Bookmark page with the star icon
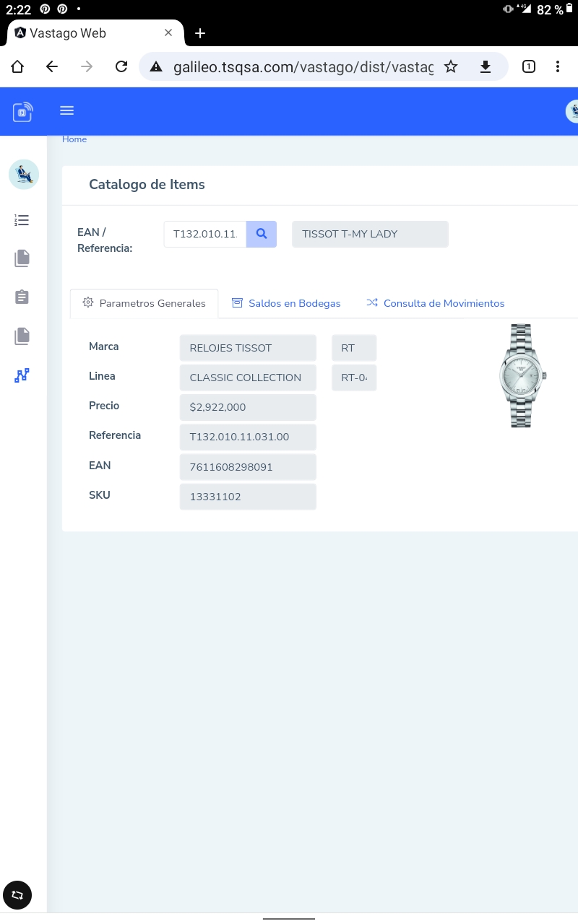578x924 pixels. [451, 67]
